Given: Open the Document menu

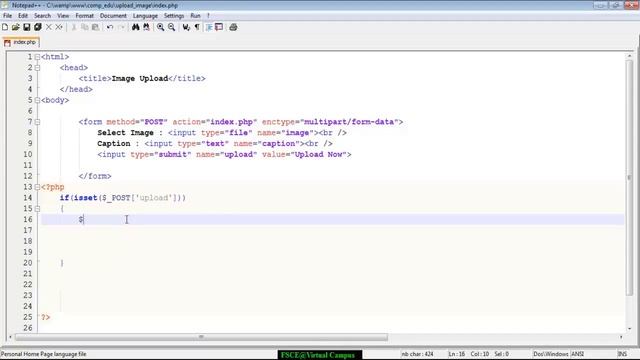Looking at the screenshot, I should click(x=113, y=16).
